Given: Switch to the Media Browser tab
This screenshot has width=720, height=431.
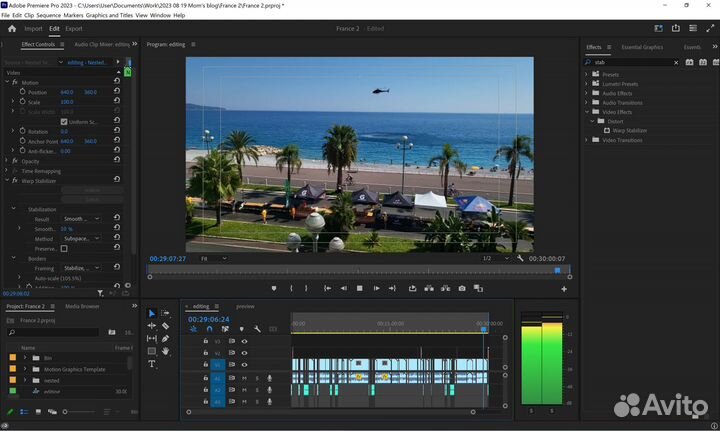Looking at the screenshot, I should (82, 306).
